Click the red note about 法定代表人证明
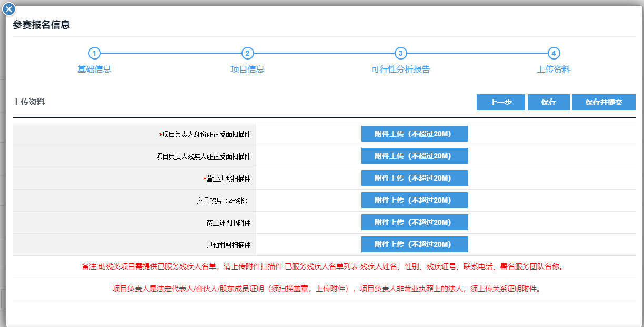644x327 pixels. [326, 289]
